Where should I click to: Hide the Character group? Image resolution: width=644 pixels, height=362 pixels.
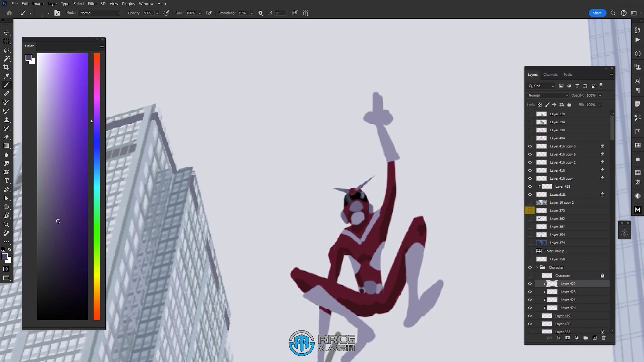click(x=530, y=267)
